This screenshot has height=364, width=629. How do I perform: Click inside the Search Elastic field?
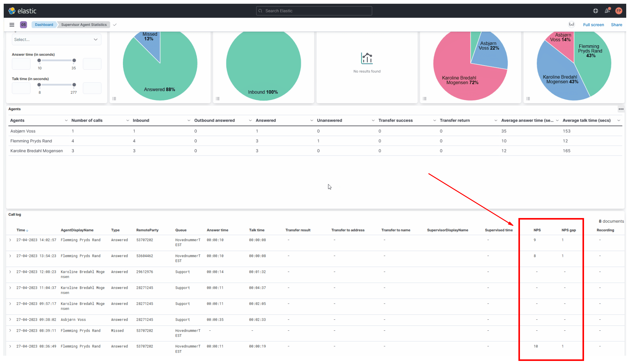click(x=314, y=10)
